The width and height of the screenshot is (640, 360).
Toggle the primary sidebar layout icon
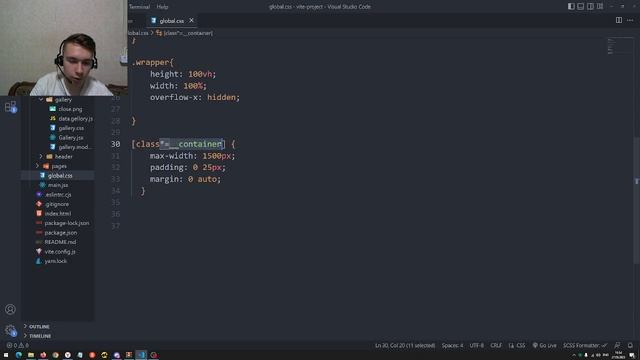pyautogui.click(x=571, y=7)
